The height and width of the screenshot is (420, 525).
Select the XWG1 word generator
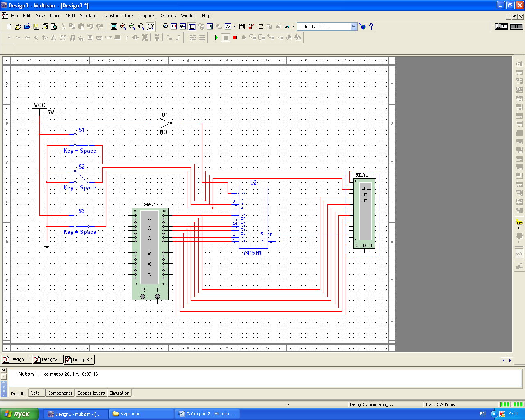[x=150, y=254]
